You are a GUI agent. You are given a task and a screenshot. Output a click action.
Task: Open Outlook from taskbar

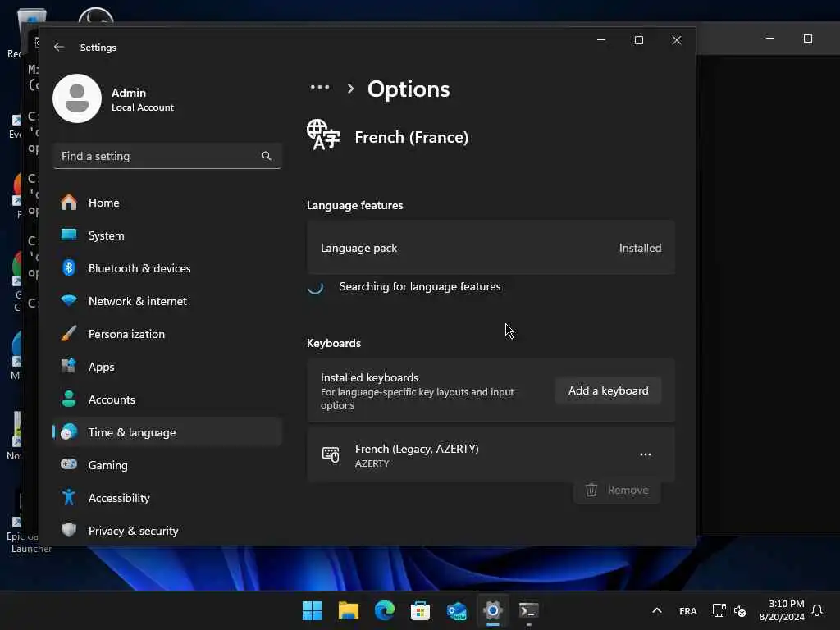[x=456, y=610]
